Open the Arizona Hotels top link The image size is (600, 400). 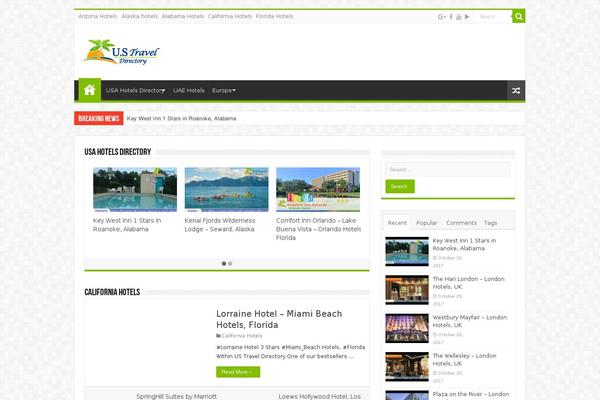(98, 16)
